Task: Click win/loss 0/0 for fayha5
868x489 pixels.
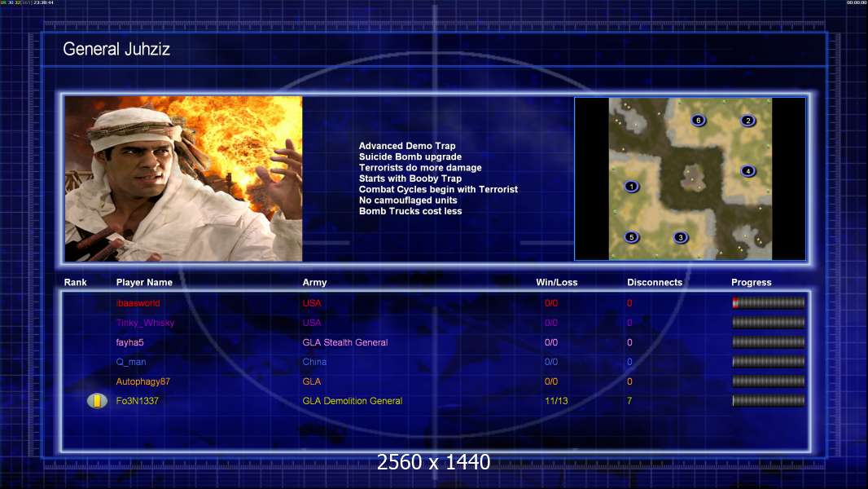Action: [550, 342]
